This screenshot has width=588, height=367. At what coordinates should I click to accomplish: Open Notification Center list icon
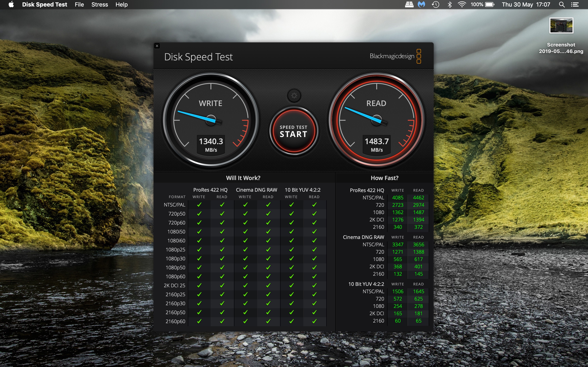tap(575, 4)
